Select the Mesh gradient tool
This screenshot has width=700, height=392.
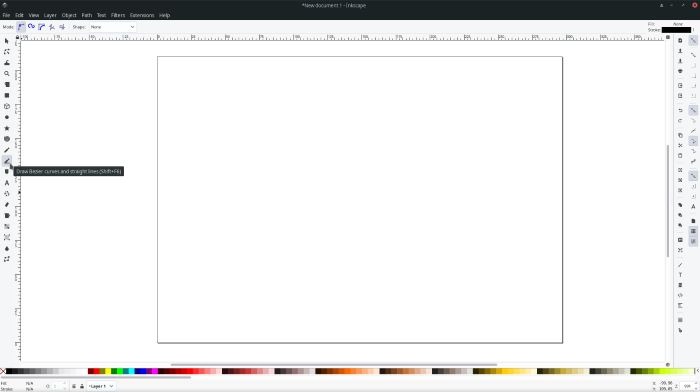7,237
